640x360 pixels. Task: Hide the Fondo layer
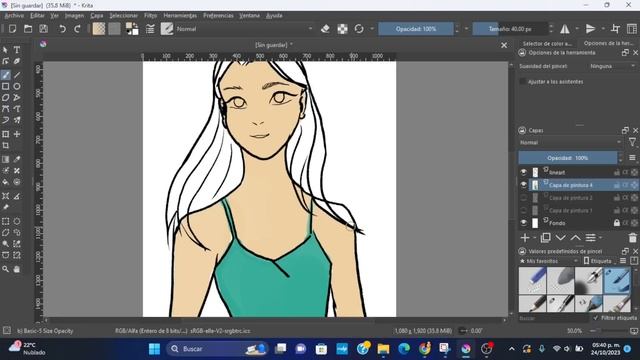pos(524,223)
